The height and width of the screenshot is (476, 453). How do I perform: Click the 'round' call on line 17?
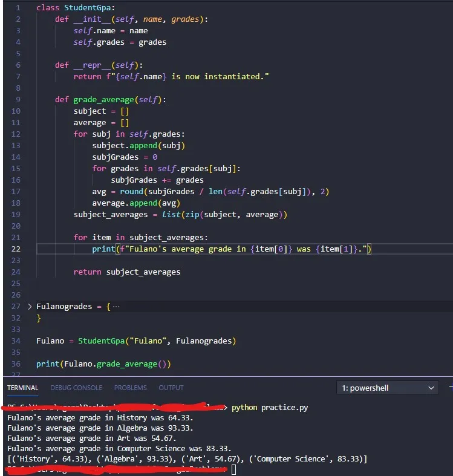(x=131, y=192)
